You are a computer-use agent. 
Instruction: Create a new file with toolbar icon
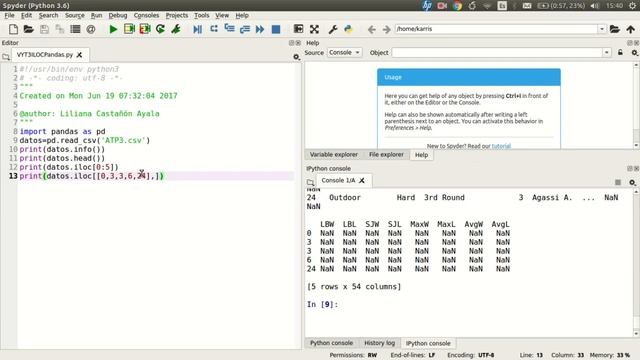[13, 29]
